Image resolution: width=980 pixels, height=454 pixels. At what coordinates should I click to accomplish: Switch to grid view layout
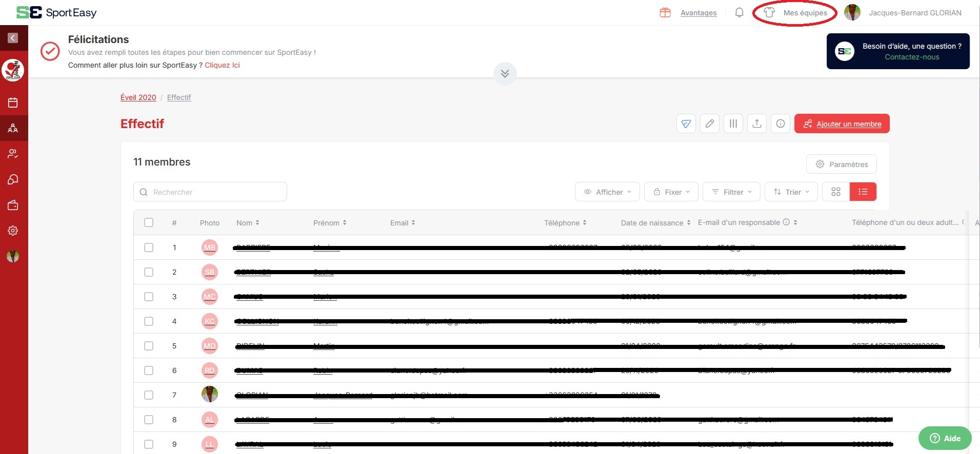pos(835,192)
